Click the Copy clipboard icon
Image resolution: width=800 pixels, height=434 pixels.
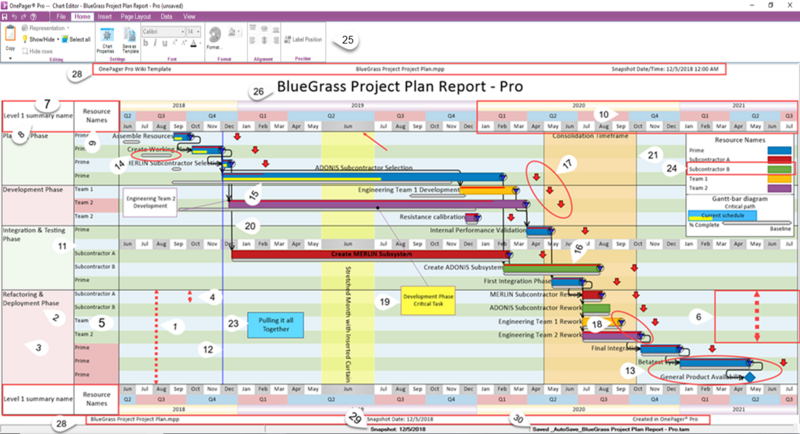coord(10,34)
